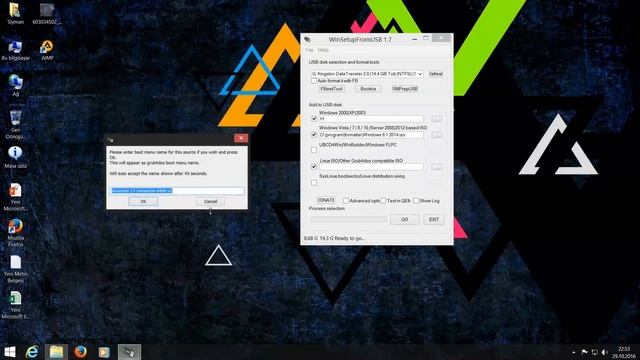Open File Explorer from the taskbar
Screen dimensions: 640x360
click(x=56, y=352)
